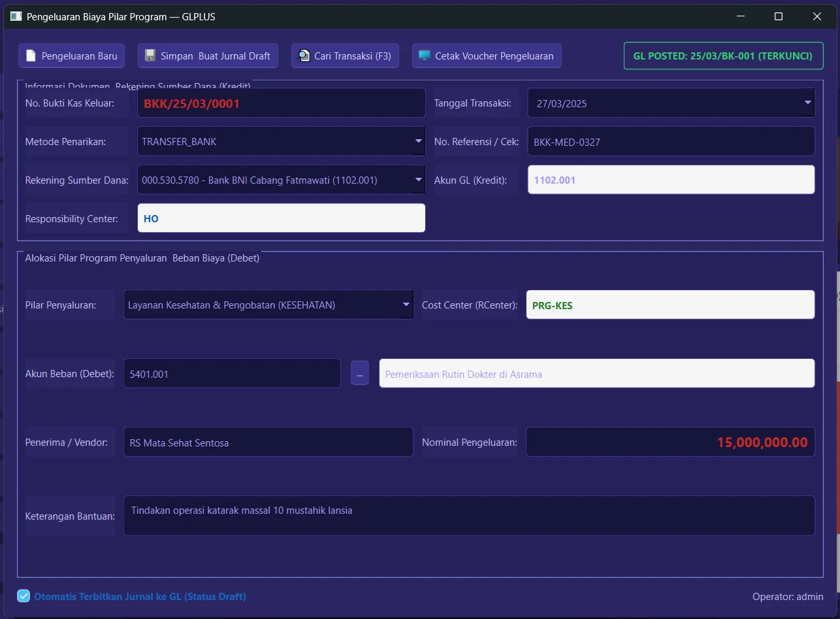Click the Keterangan Bantuan text area
840x619 pixels.
(x=469, y=516)
